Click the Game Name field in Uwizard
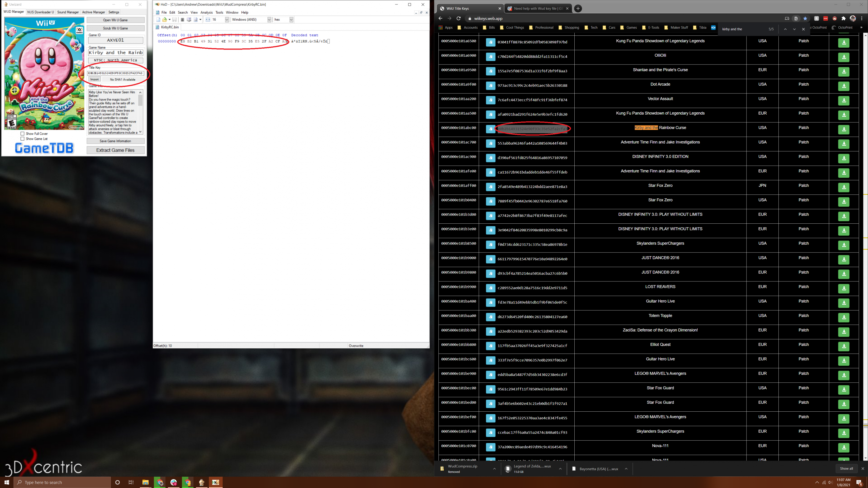868x488 pixels. point(116,53)
